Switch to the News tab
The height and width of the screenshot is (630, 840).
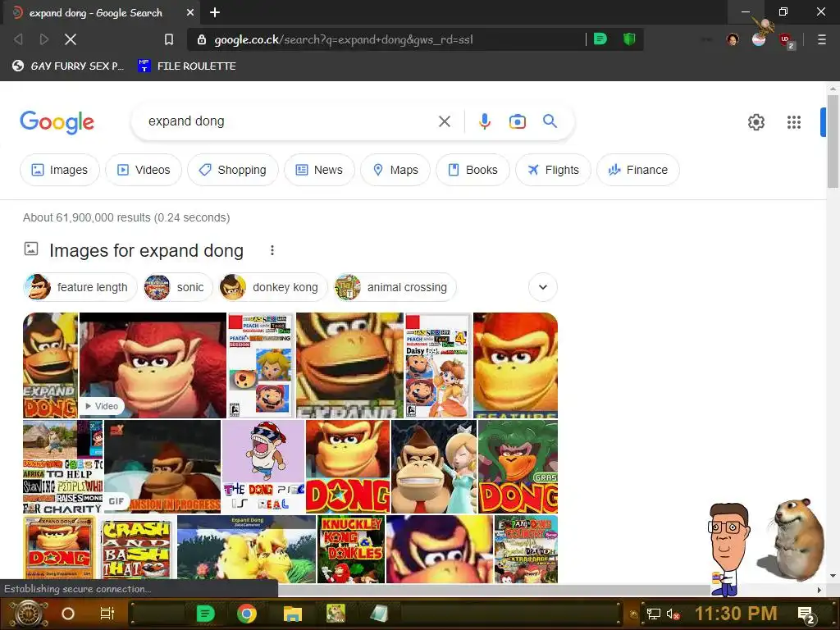[x=319, y=170]
